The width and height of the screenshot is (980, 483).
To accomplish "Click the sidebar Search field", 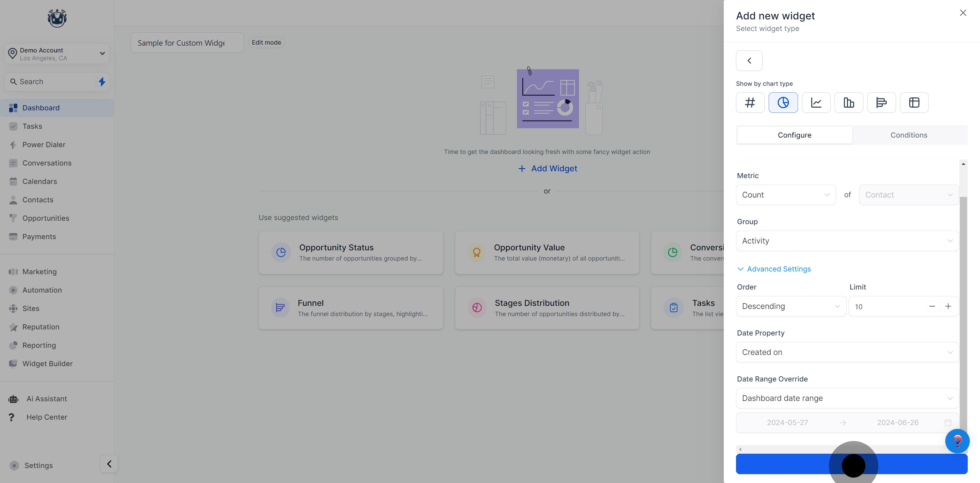I will [57, 81].
